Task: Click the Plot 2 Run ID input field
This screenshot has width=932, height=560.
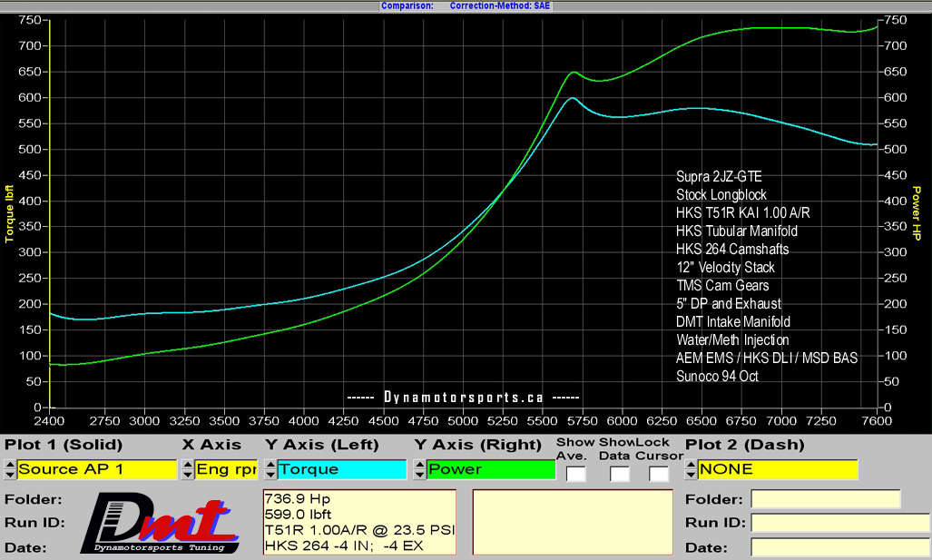Action: coord(839,523)
